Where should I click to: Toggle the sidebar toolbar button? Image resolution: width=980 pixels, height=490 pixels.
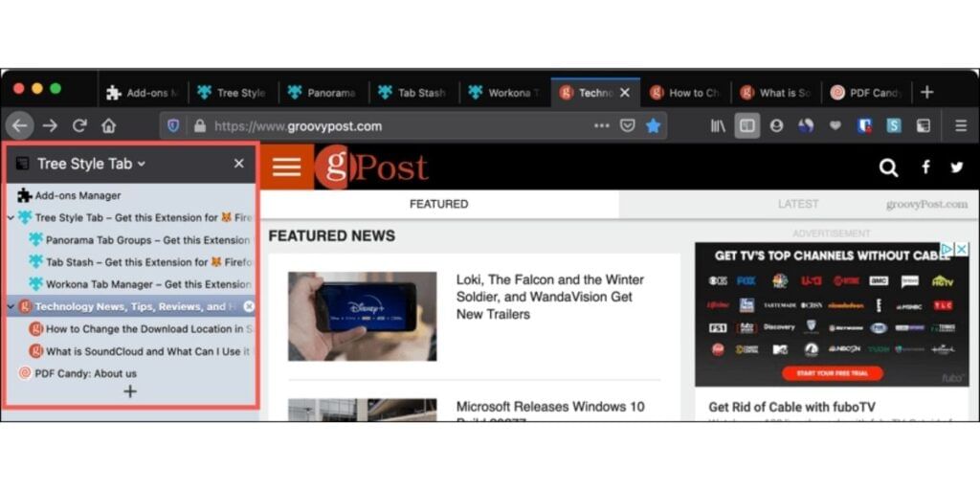coord(746,126)
